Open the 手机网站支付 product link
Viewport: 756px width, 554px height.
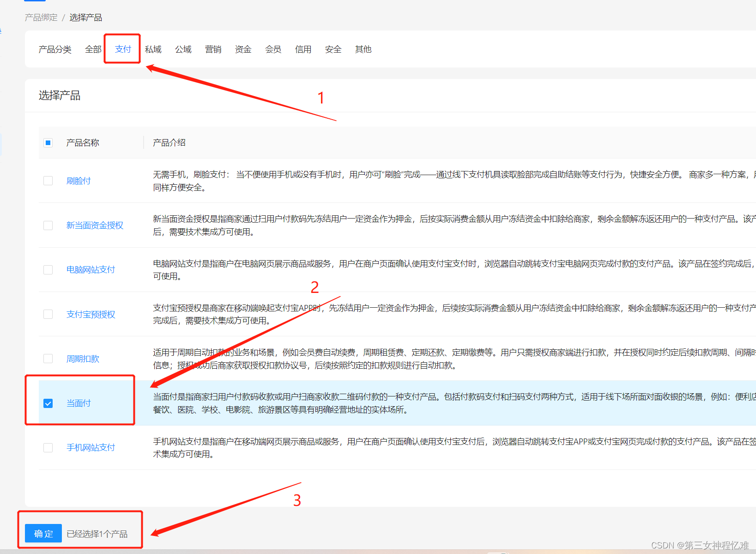click(91, 448)
